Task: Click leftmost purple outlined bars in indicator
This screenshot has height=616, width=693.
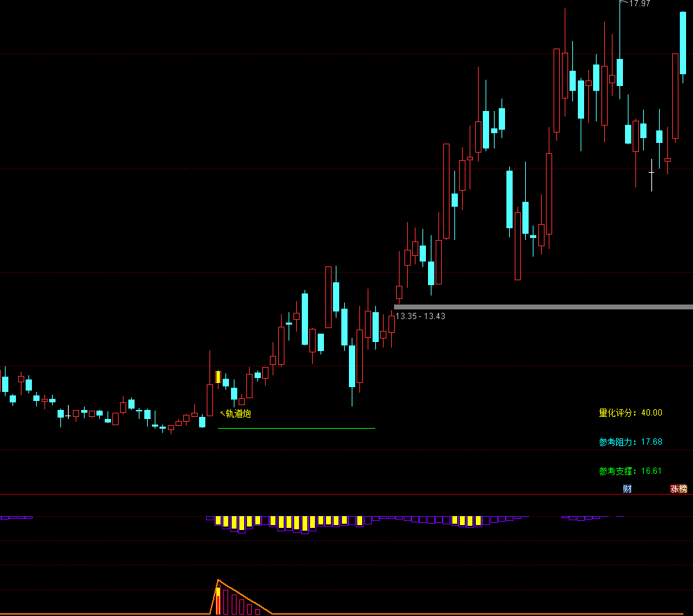Action: [16, 517]
